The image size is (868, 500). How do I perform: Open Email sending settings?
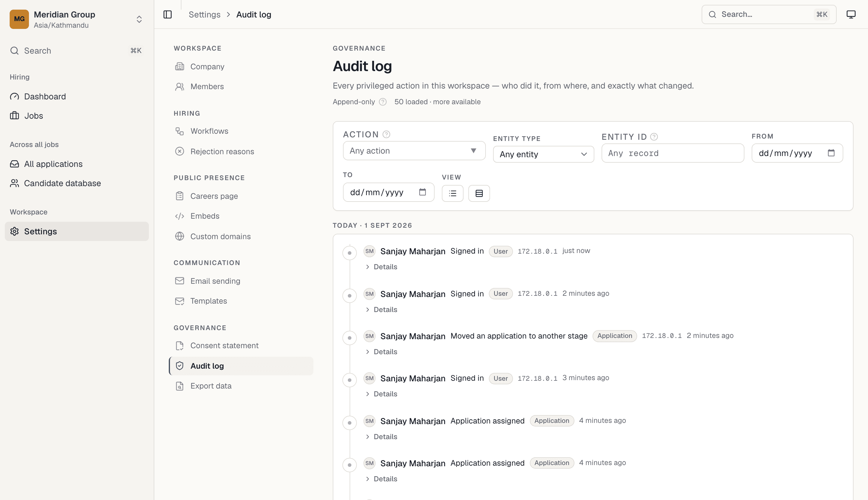coord(241,281)
